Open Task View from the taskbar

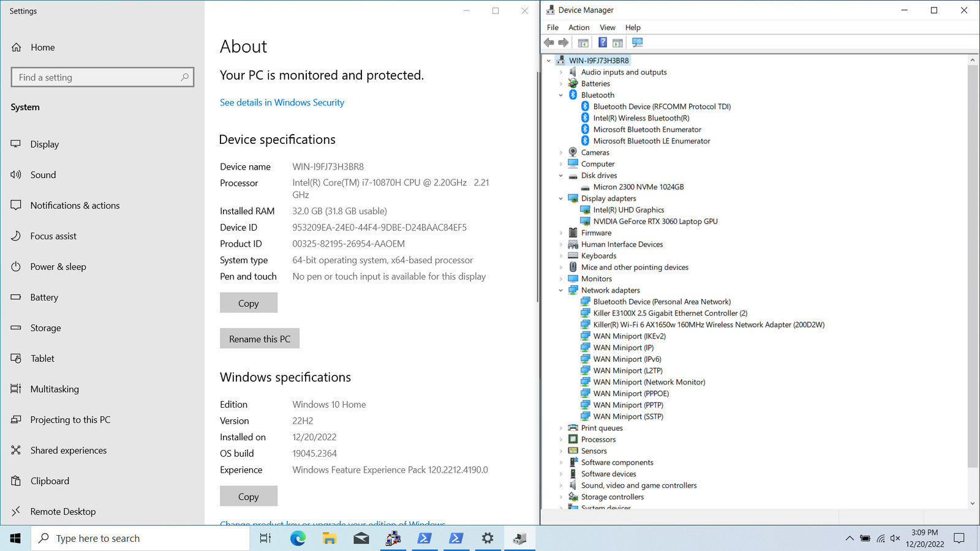(265, 538)
